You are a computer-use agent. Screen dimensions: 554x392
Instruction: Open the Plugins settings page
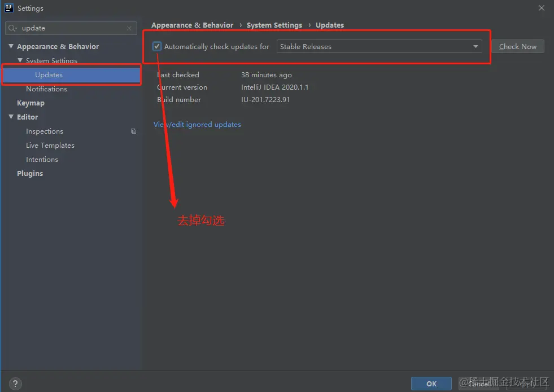(30, 174)
